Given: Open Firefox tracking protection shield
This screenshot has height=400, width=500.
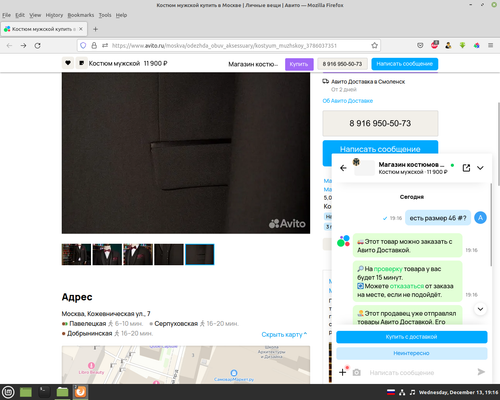Looking at the screenshot, I should point(83,45).
